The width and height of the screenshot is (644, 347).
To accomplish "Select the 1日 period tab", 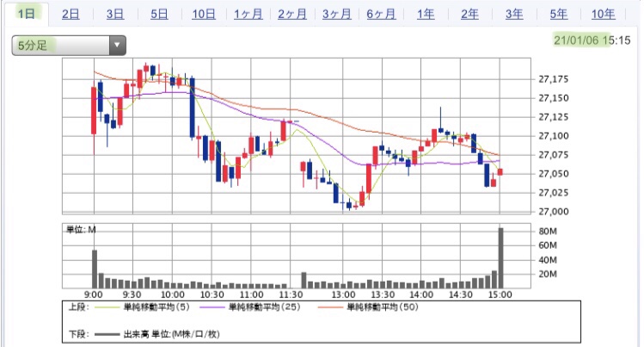I will (26, 14).
